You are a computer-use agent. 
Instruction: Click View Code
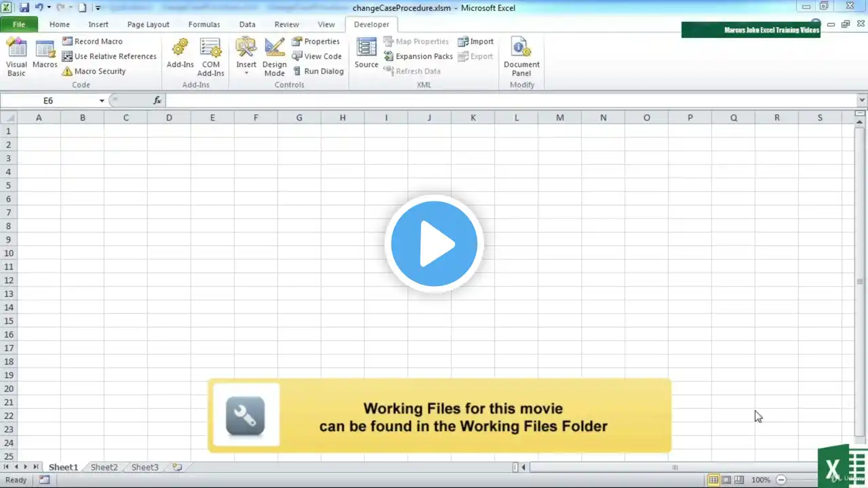pyautogui.click(x=317, y=56)
